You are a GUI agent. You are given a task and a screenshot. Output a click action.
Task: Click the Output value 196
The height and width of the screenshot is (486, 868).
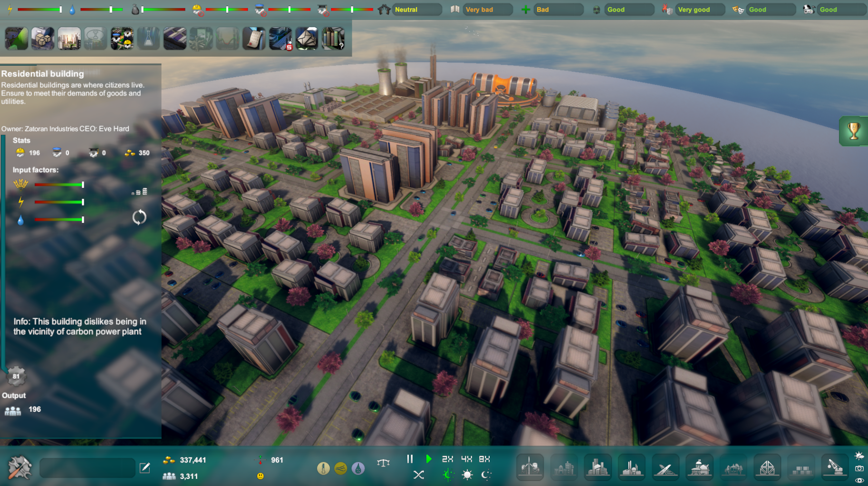(35, 409)
